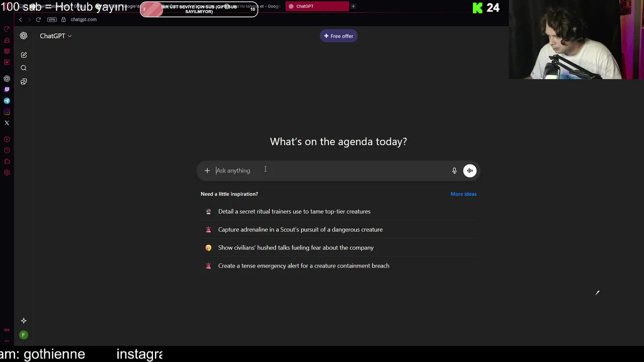This screenshot has height=362, width=644.
Task: Start voice mode with the waveform button
Action: [469, 170]
